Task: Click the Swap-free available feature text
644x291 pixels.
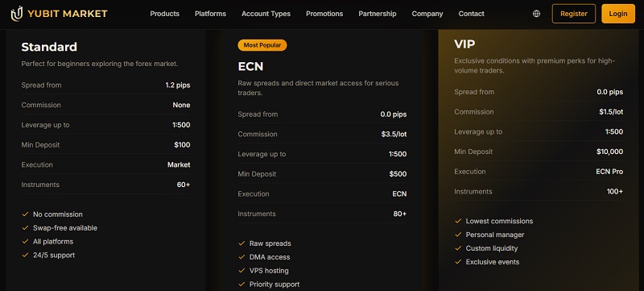Action: [65, 227]
